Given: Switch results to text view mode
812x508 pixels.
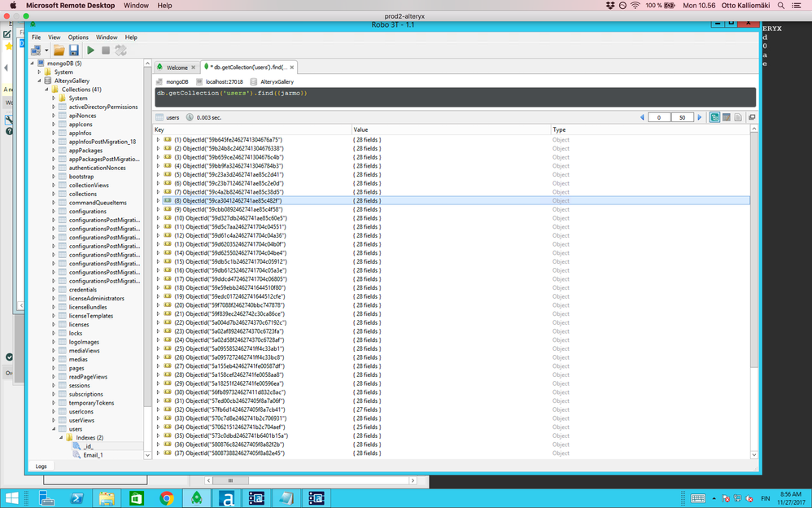Looking at the screenshot, I should [x=737, y=118].
